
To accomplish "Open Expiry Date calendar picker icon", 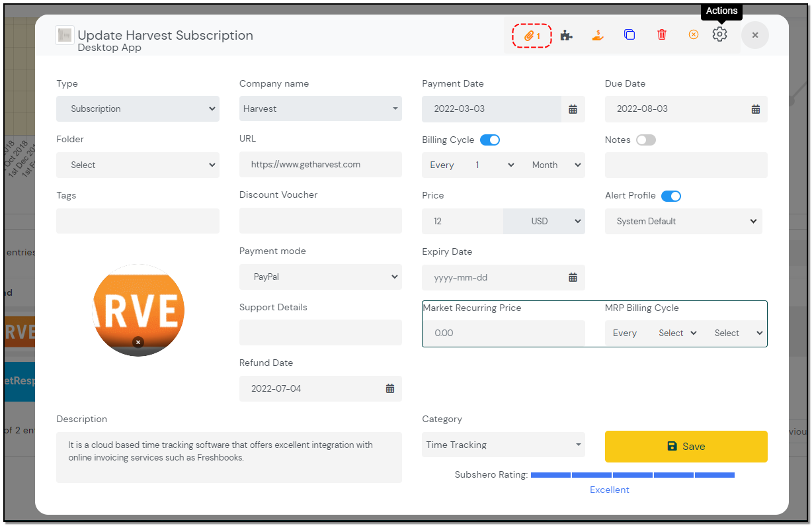I will point(573,277).
